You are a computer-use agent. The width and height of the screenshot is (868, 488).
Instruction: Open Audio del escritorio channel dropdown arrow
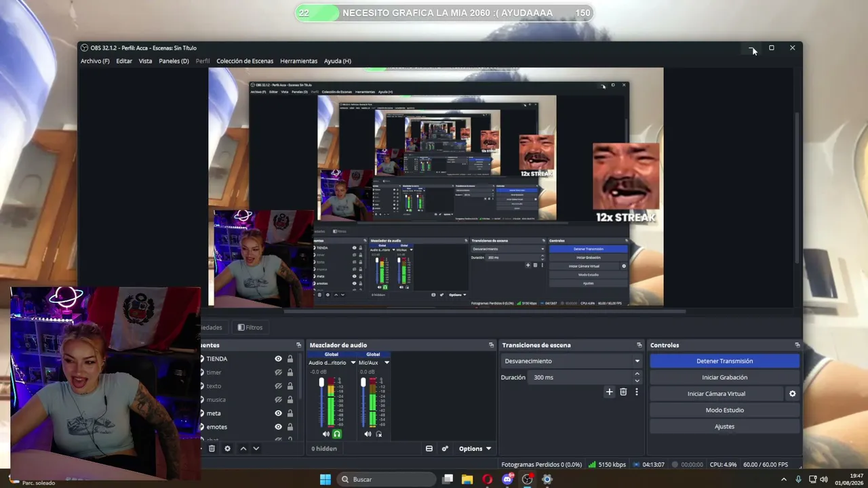tap(353, 363)
